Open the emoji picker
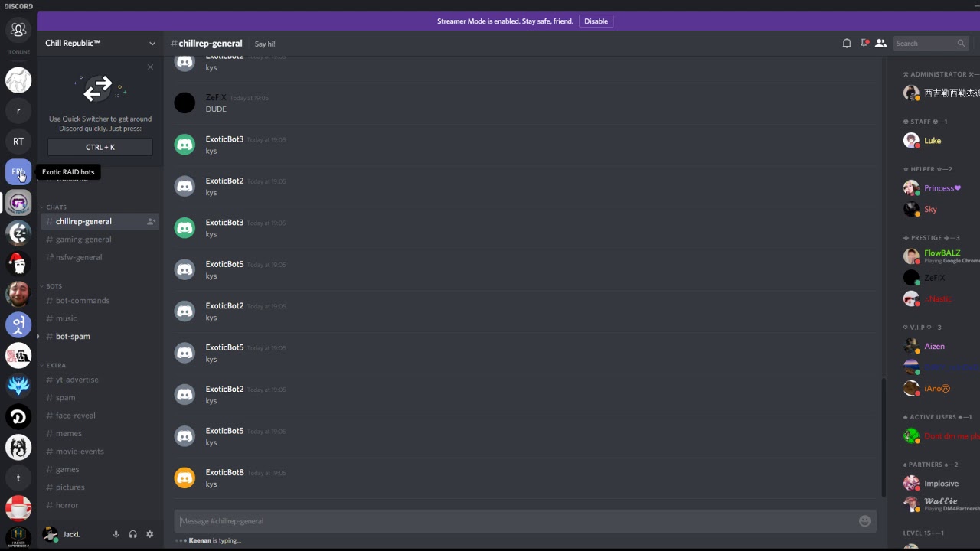 click(864, 521)
